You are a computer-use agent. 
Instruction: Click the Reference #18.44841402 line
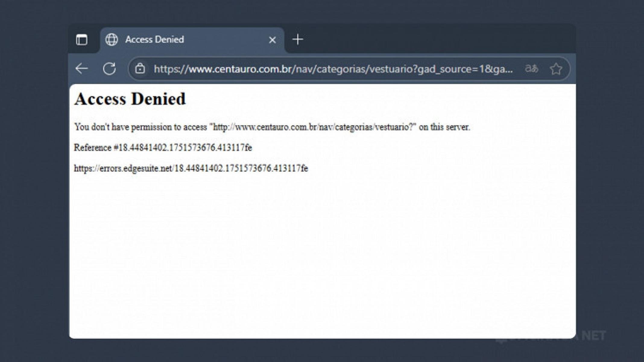click(x=163, y=147)
